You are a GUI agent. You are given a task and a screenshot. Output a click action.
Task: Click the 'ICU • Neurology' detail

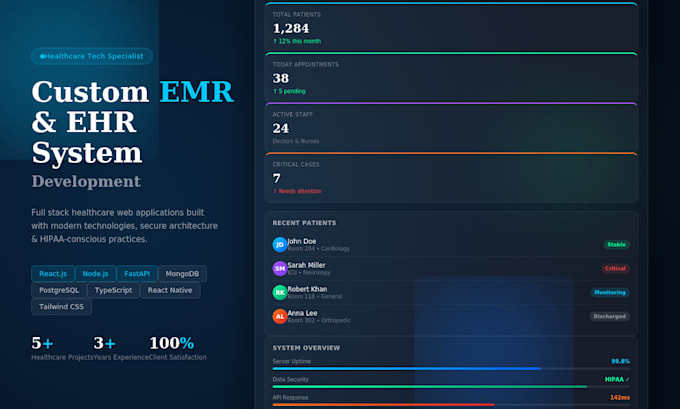click(x=309, y=272)
